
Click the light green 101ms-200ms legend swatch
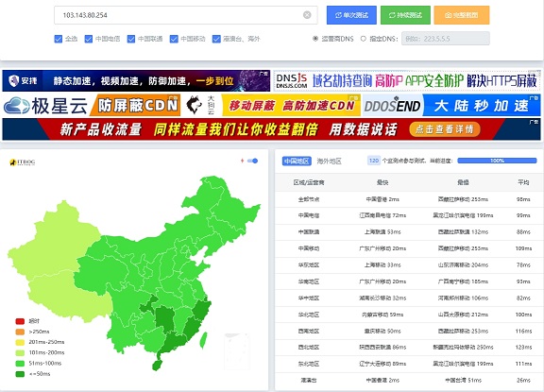pos(20,353)
